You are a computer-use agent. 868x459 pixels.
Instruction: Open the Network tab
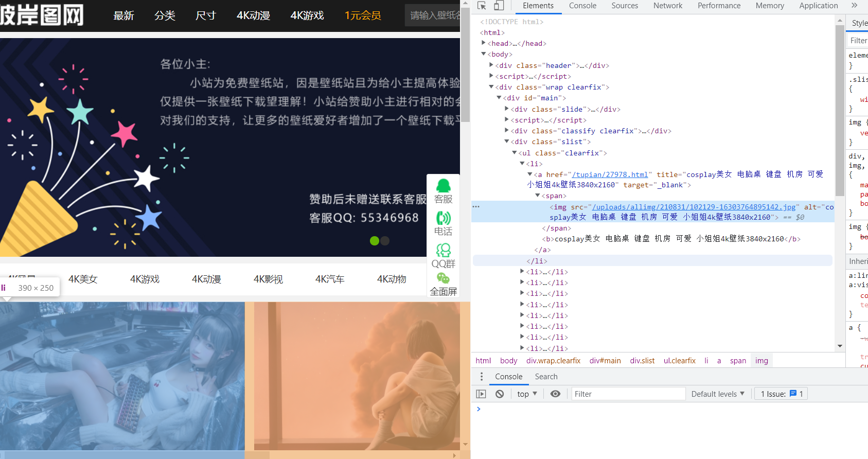668,6
